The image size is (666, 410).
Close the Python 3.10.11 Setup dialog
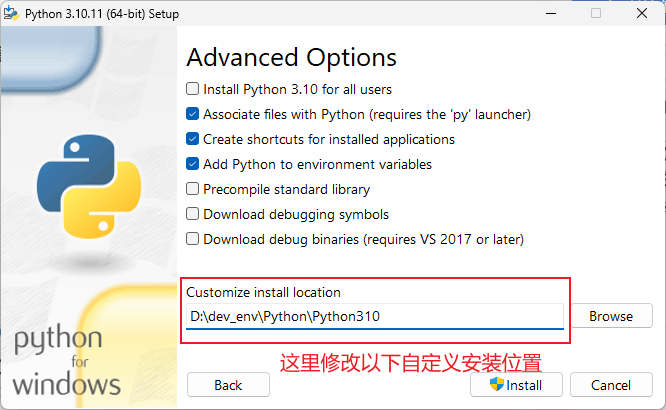[x=643, y=13]
